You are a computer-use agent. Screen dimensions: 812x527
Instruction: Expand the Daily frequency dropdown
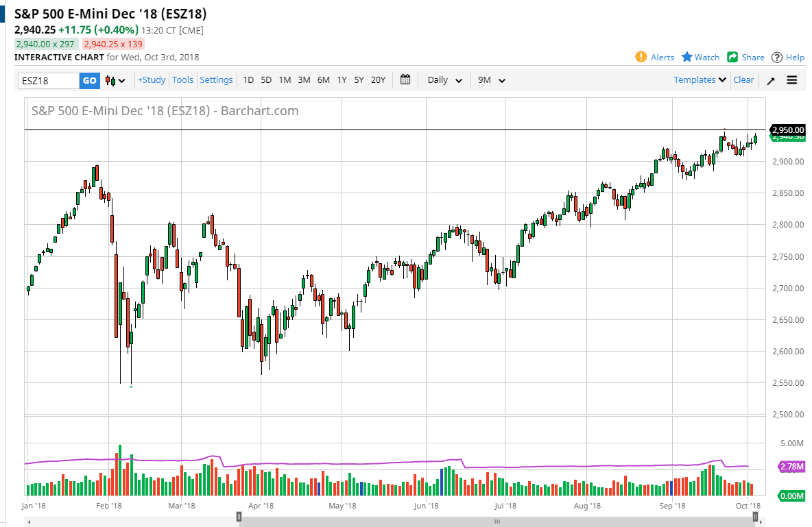point(444,80)
